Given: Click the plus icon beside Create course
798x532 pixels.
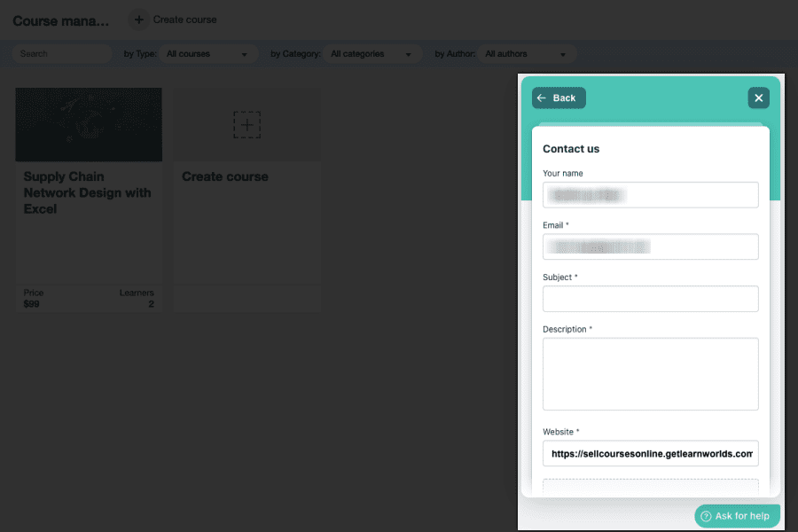Looking at the screenshot, I should [138, 20].
